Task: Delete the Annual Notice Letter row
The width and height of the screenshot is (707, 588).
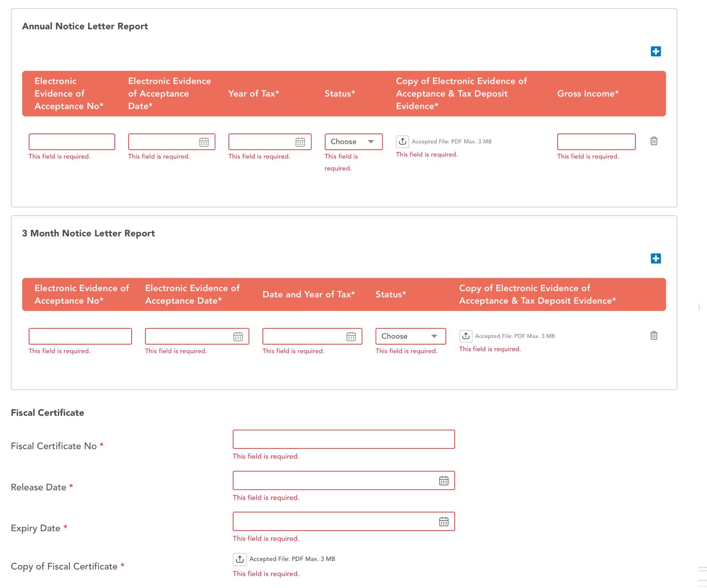Action: (654, 141)
